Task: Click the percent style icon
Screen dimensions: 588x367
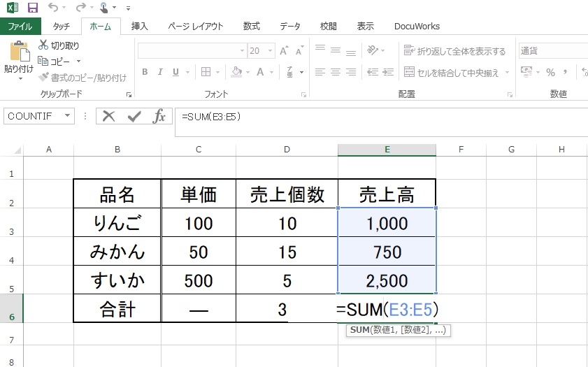Action: pyautogui.click(x=550, y=72)
